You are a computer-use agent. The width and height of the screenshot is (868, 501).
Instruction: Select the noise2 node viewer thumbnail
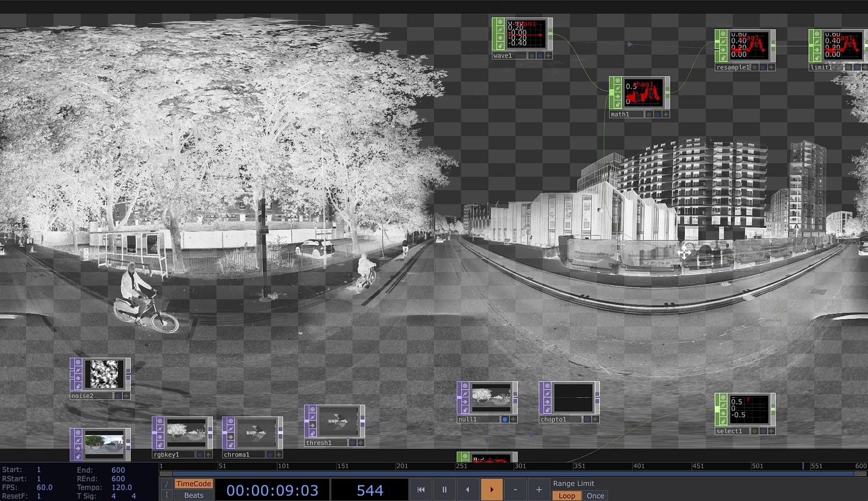pos(104,375)
